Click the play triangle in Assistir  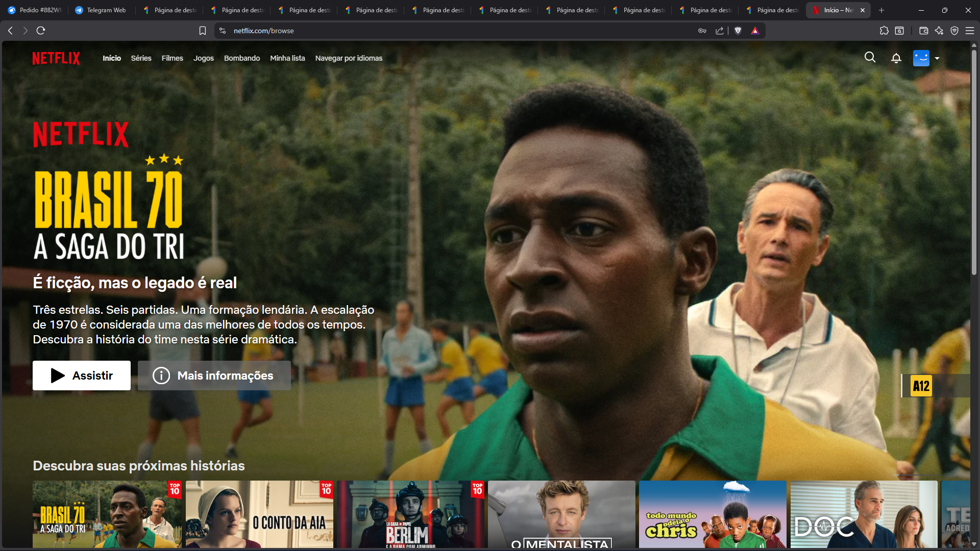click(58, 375)
